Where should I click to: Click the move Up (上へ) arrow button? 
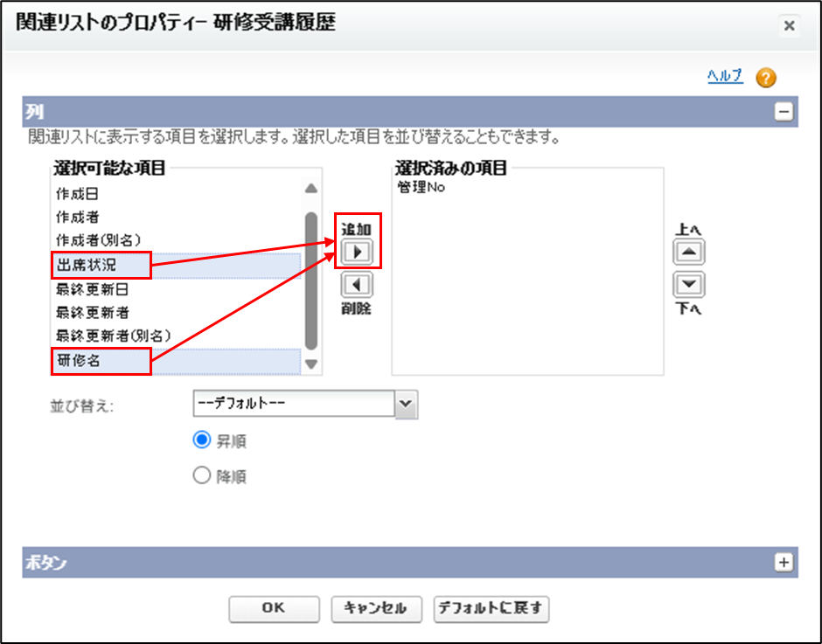pos(689,253)
